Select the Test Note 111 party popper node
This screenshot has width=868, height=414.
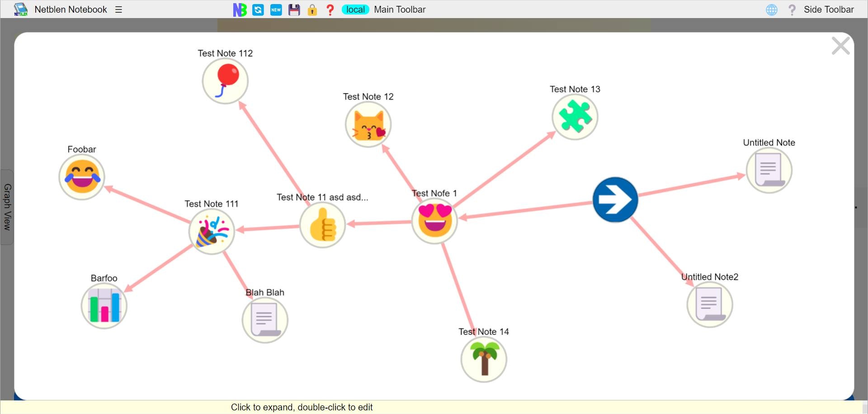[212, 231]
